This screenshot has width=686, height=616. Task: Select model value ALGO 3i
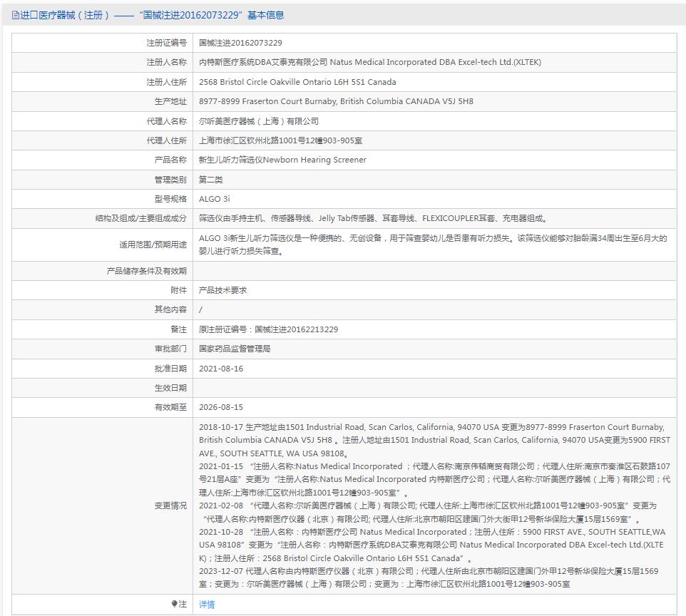(x=215, y=199)
